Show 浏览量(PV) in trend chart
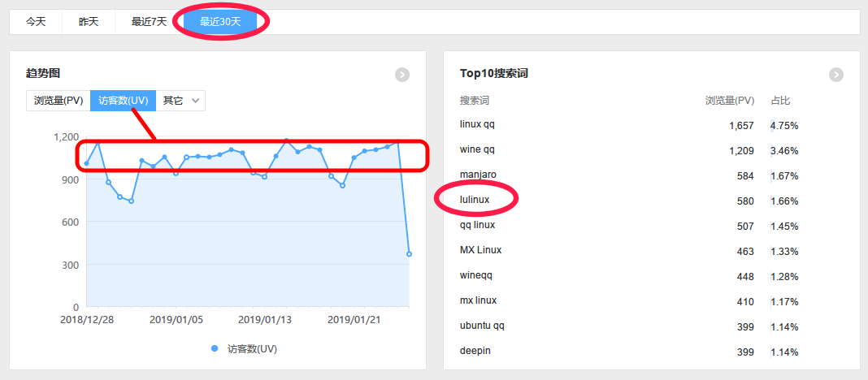The width and height of the screenshot is (868, 380). (59, 101)
